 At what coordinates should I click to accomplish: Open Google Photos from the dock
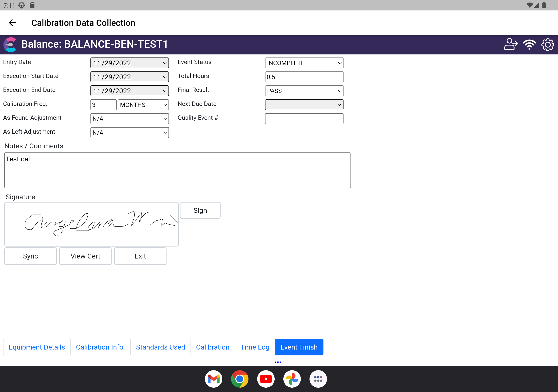[x=292, y=379]
